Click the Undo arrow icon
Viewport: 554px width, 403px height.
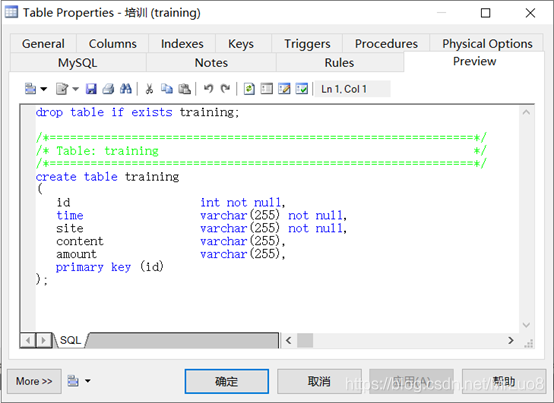[x=208, y=89]
